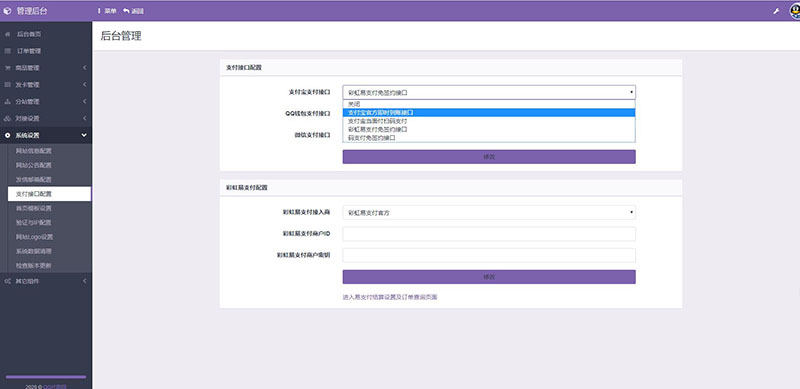Click the 管理后台 cube logo icon
800x389 pixels.
pyautogui.click(x=7, y=11)
